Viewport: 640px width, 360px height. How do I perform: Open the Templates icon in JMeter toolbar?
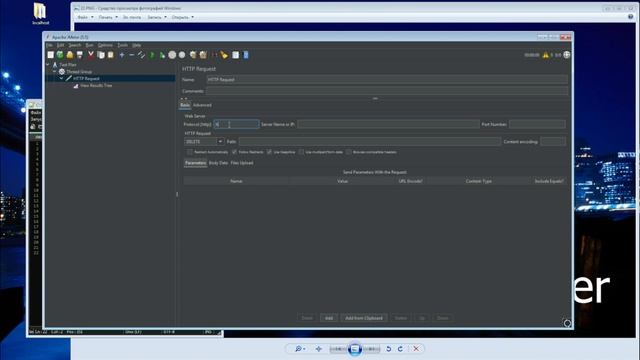[x=60, y=55]
